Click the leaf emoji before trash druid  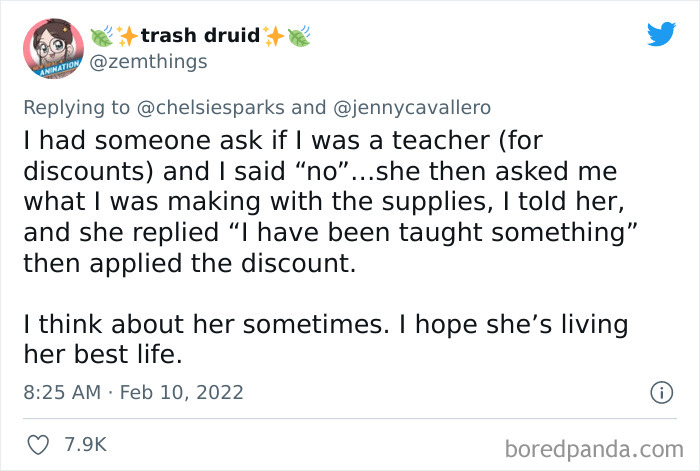point(102,37)
